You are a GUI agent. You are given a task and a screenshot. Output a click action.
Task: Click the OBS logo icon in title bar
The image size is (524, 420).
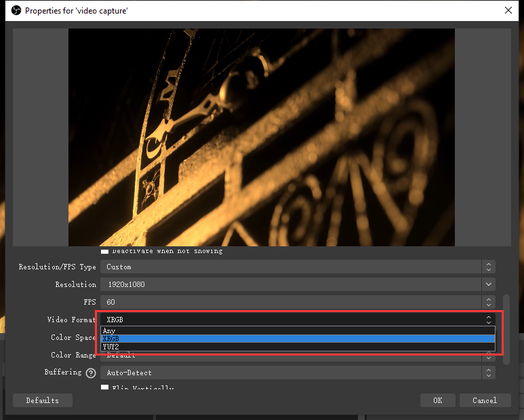[x=16, y=10]
